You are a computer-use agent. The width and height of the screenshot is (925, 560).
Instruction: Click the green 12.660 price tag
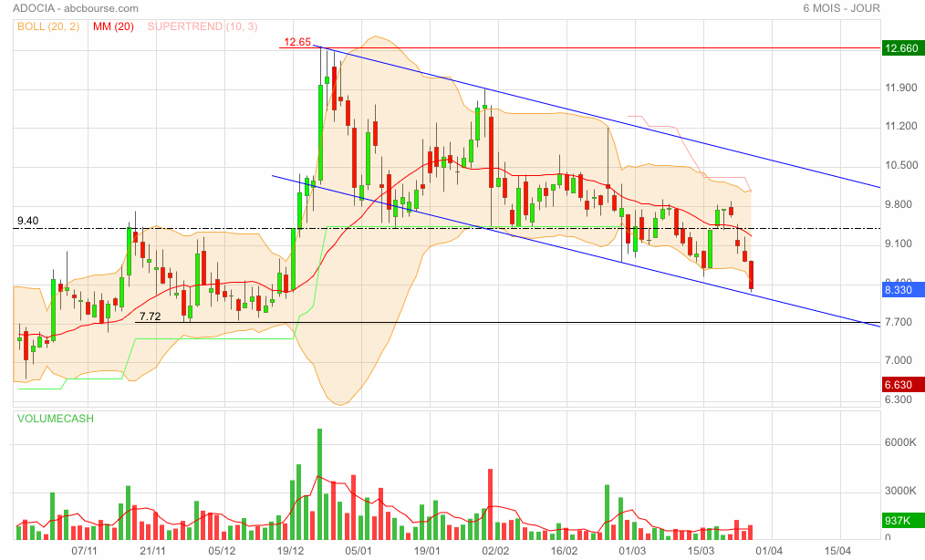(x=902, y=48)
